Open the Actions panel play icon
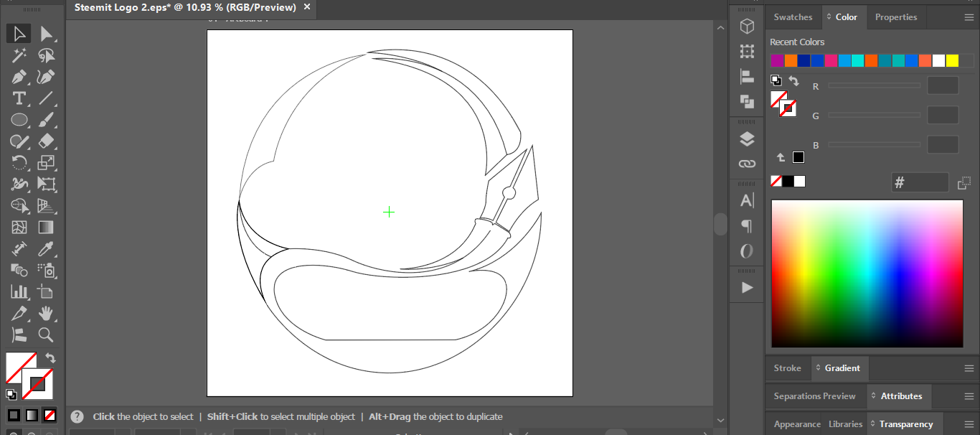This screenshot has height=435, width=980. pos(747,288)
